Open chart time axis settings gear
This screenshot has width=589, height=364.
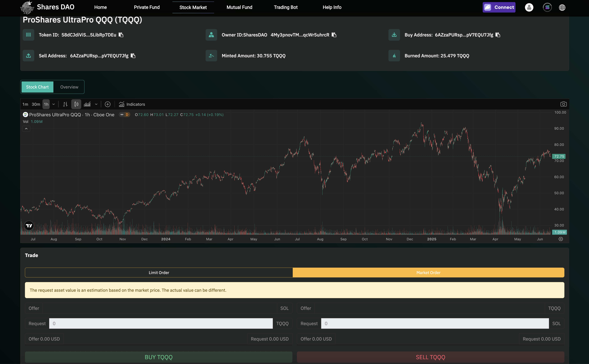561,239
